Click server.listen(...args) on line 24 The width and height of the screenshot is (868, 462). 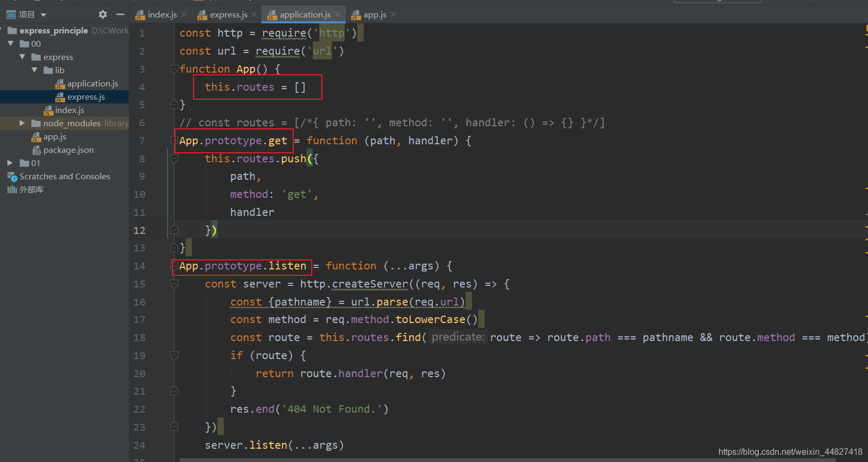(274, 445)
